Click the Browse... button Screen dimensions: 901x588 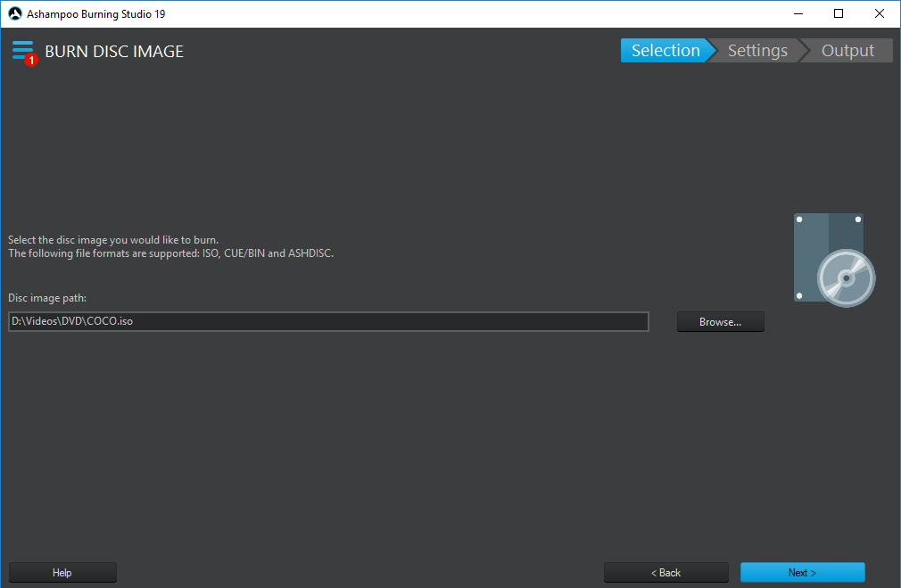click(721, 322)
